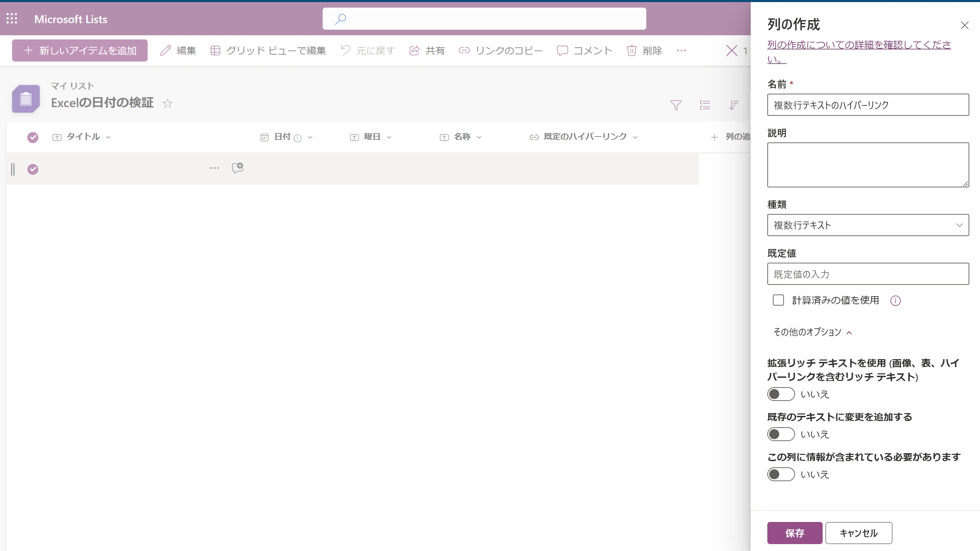Click the 保存 button
The image size is (980, 551).
794,533
